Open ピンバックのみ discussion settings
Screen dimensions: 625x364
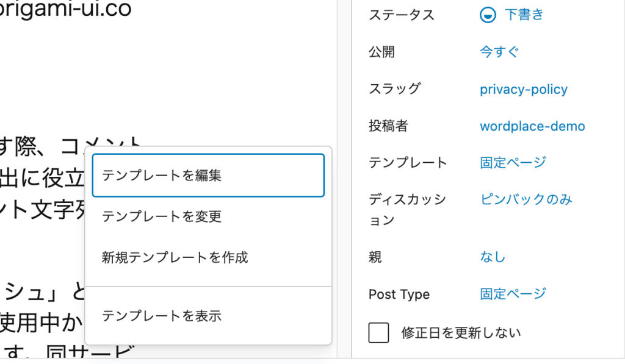(x=526, y=199)
